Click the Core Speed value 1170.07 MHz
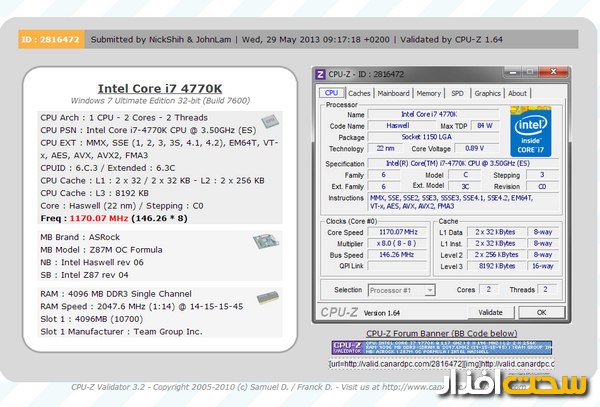 (398, 232)
